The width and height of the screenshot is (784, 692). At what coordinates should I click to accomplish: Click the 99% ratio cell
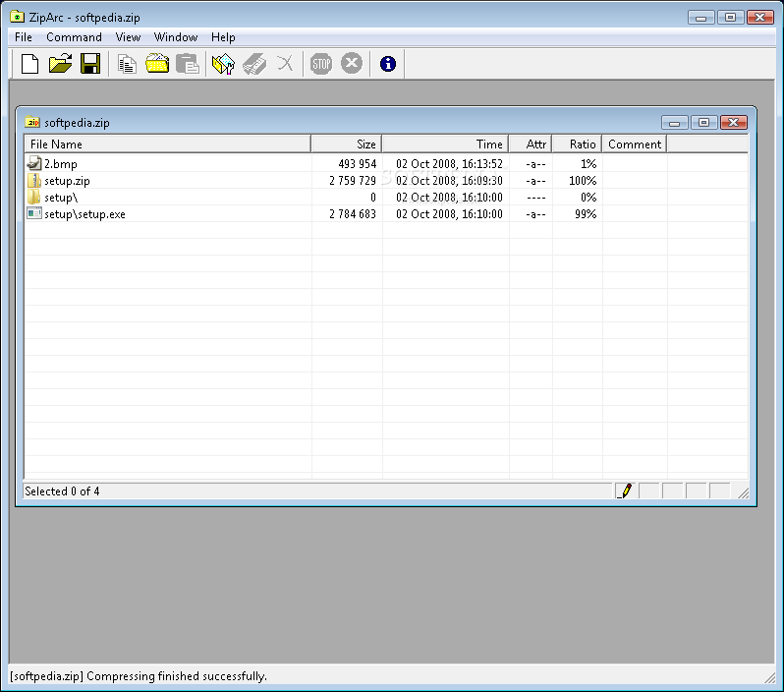[x=586, y=214]
